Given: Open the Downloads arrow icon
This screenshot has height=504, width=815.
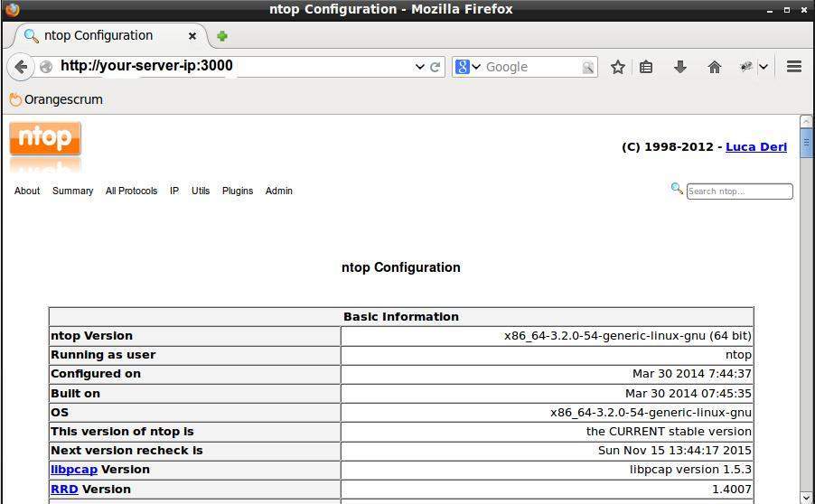Looking at the screenshot, I should coord(679,67).
